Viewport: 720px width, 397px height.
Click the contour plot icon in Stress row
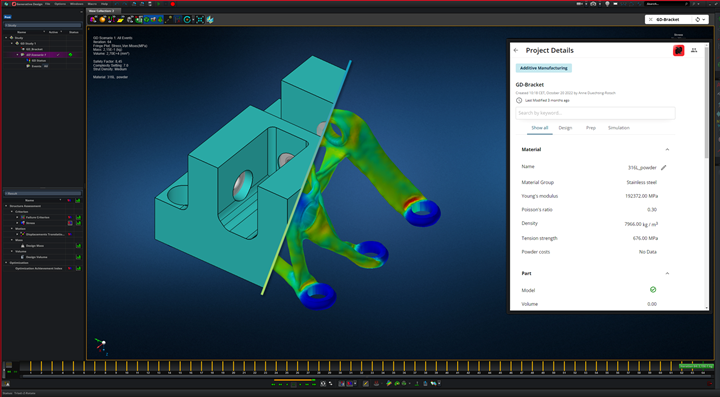pyautogui.click(x=70, y=223)
